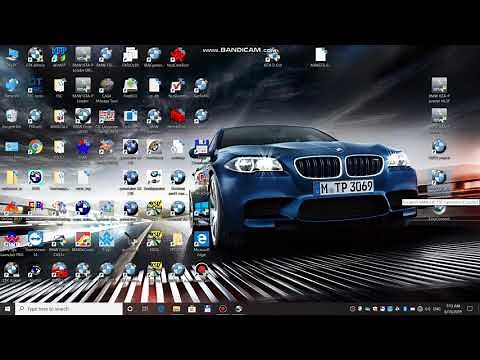Image resolution: width=480 pixels, height=360 pixels.
Task: Open the red BMW roundel shortcut in bottom row
Action: 59,271
